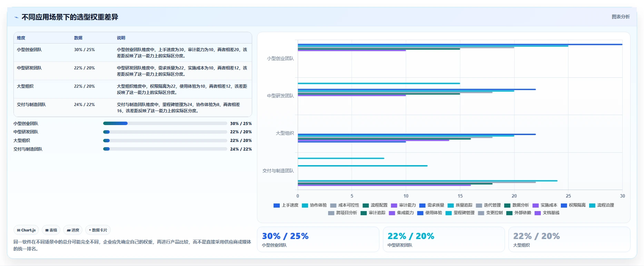Hide the 文档基线 dataset in the legend
This screenshot has height=266, width=644.
pyautogui.click(x=546, y=213)
